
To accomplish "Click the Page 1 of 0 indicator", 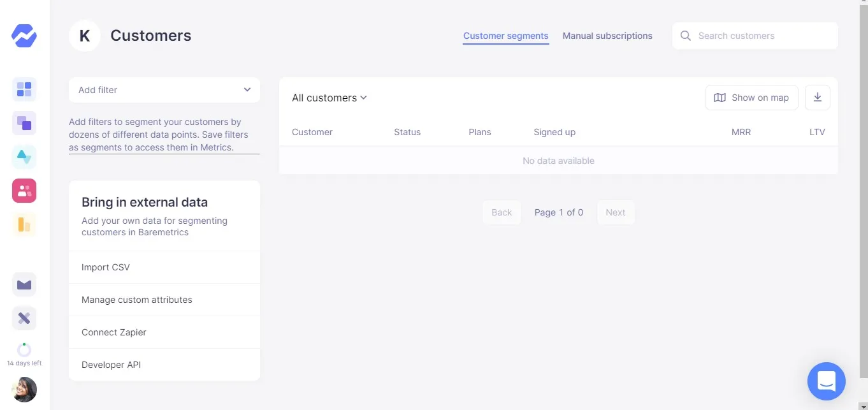I will (559, 212).
